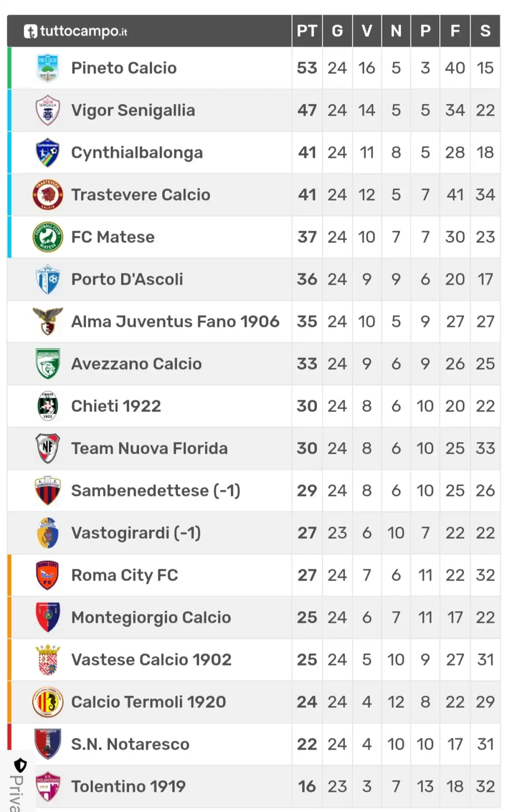Open the privacy shield icon
Viewport: 507px width, 812px height.
coord(20,765)
